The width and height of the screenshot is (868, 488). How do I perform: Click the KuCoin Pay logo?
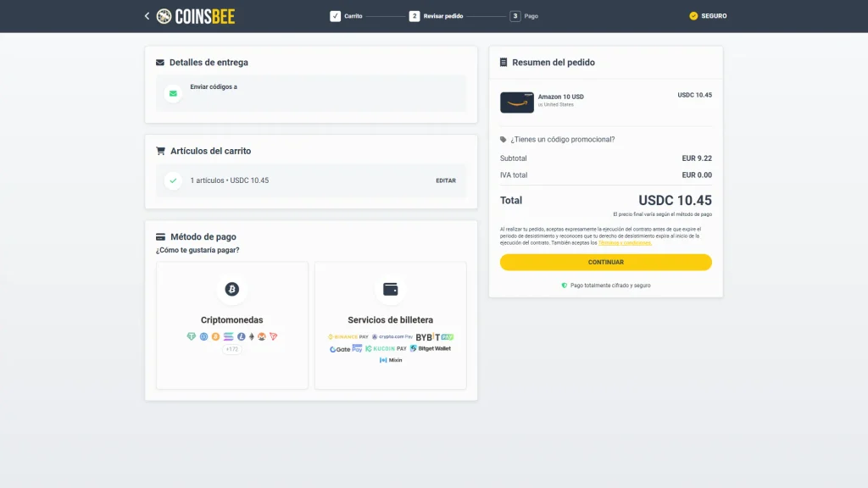coord(386,348)
